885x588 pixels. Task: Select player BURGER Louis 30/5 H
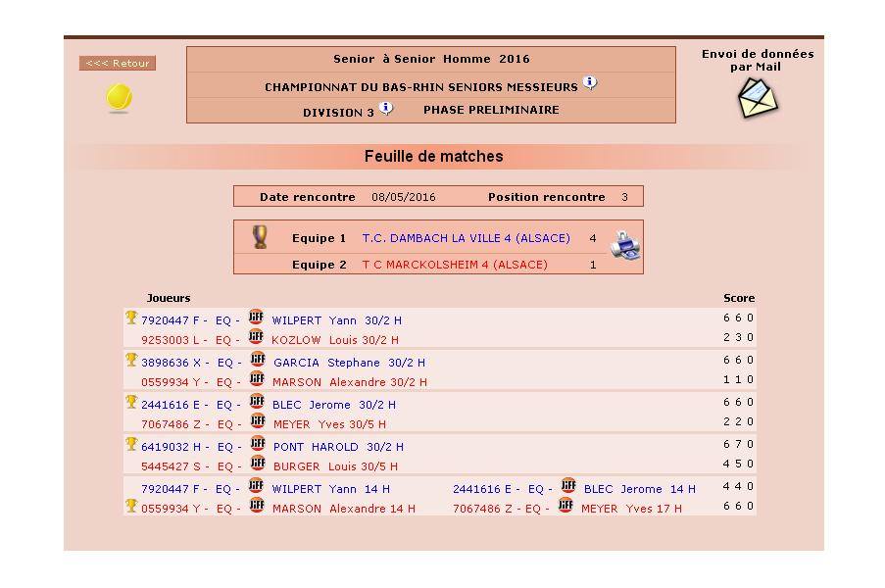tap(336, 466)
